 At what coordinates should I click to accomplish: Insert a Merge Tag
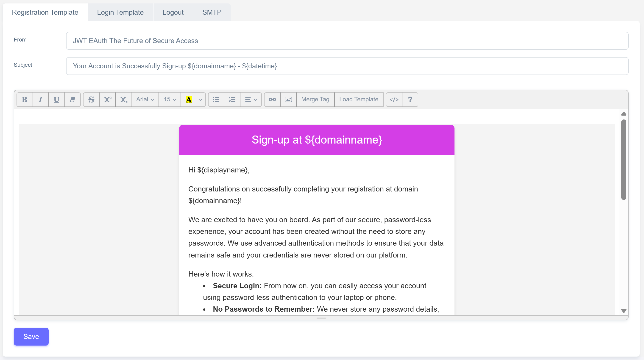315,100
